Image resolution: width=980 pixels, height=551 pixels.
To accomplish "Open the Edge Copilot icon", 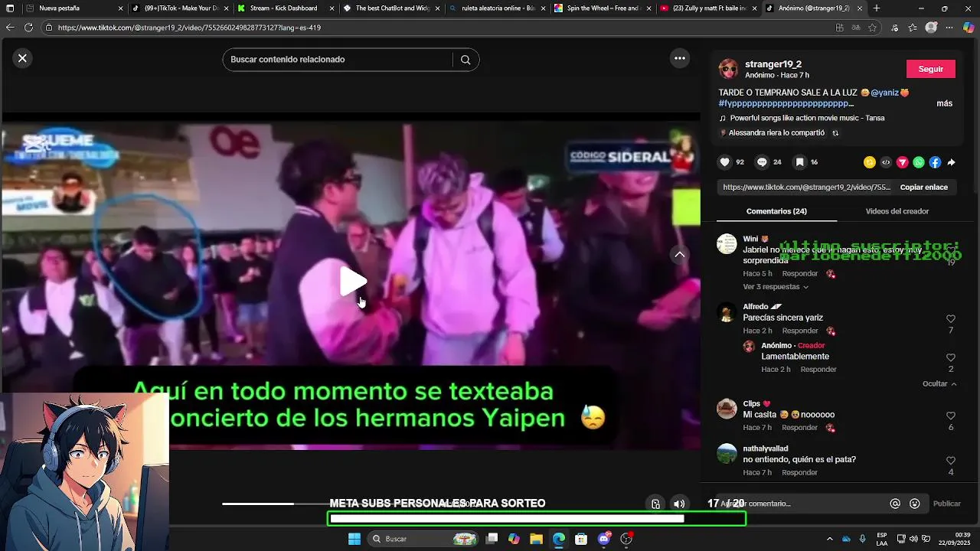I will point(968,28).
